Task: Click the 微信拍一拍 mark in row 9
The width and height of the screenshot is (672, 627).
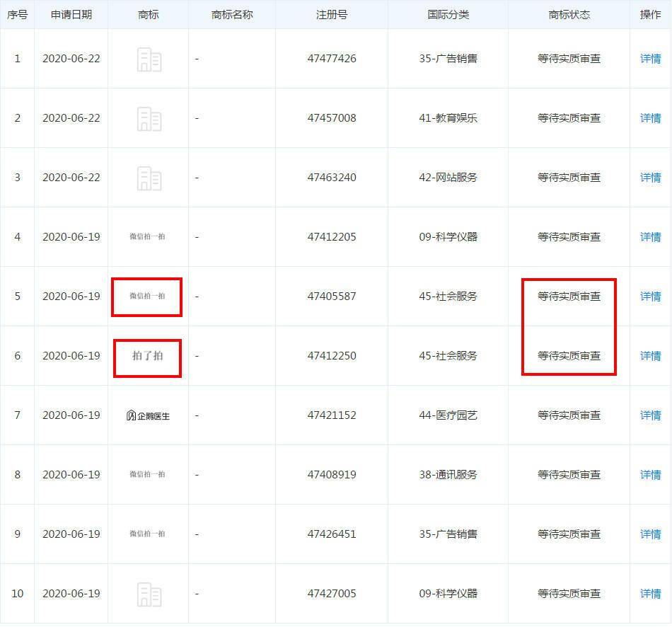Action: pyautogui.click(x=148, y=534)
